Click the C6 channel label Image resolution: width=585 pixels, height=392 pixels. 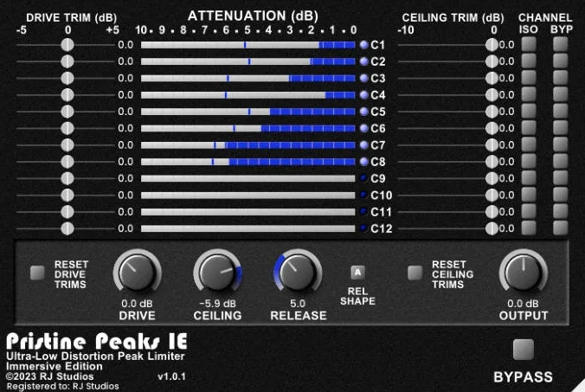(x=378, y=128)
